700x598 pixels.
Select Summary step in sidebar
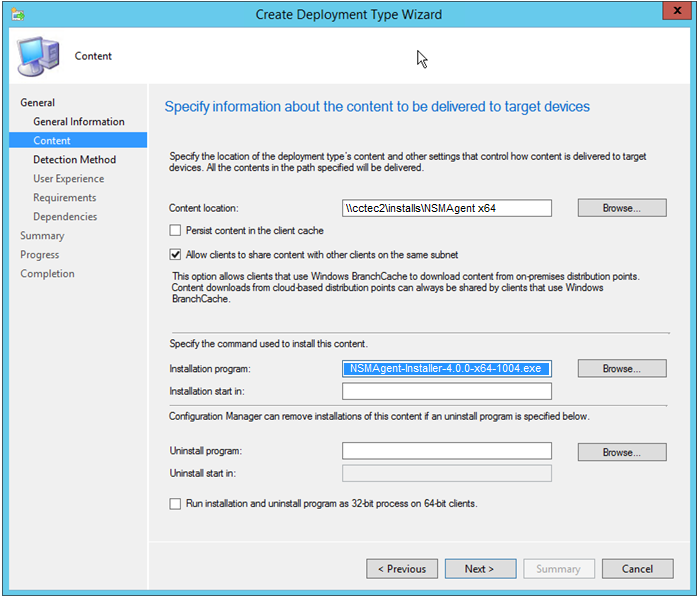42,236
